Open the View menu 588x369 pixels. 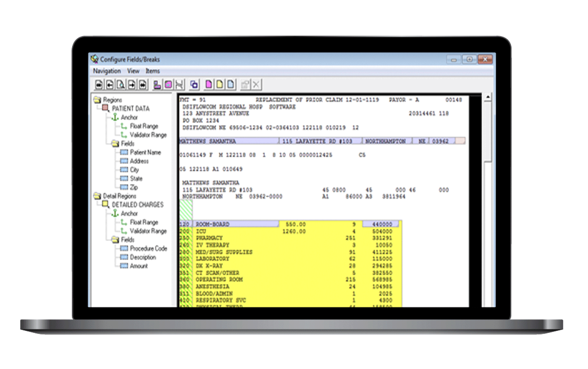tap(133, 71)
